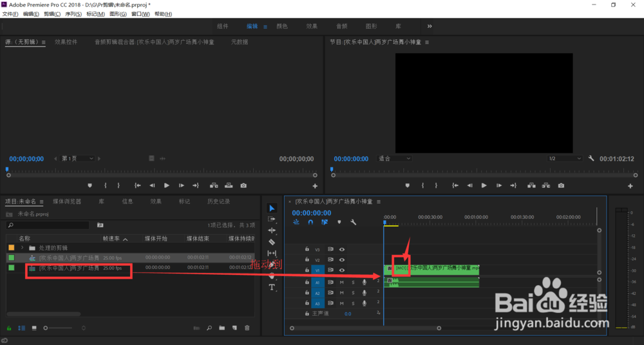
Task: Select the Razor tool
Action: [x=272, y=242]
